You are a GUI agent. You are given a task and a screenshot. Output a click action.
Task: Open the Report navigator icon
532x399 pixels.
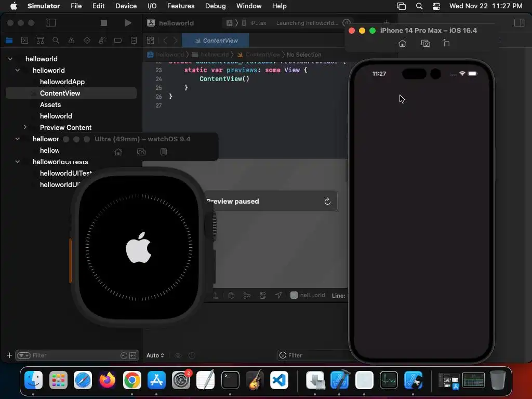coord(134,41)
